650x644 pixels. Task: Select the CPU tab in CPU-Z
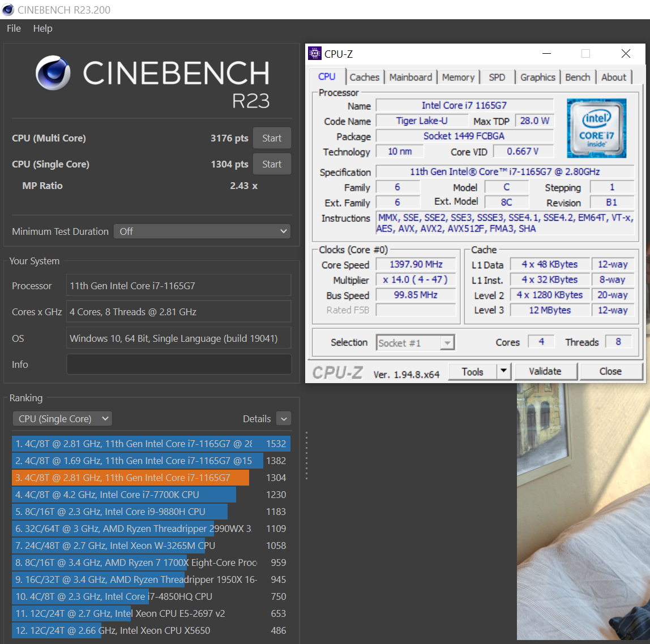coord(327,76)
